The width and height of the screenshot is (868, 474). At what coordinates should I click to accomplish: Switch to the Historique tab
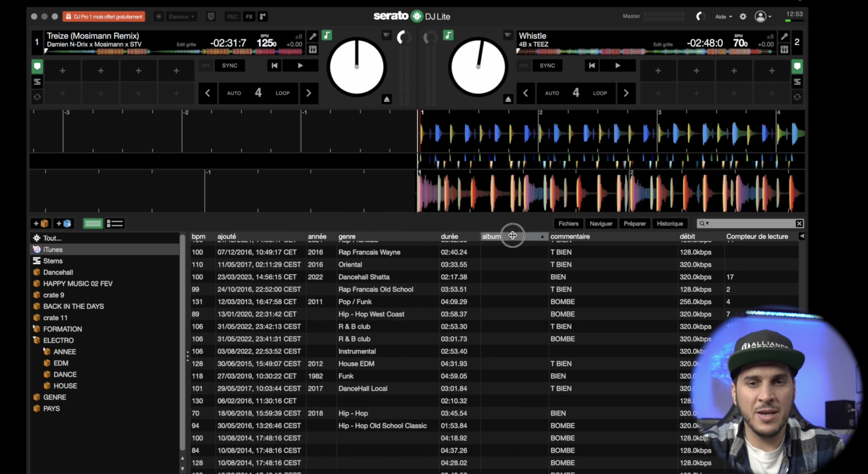669,224
